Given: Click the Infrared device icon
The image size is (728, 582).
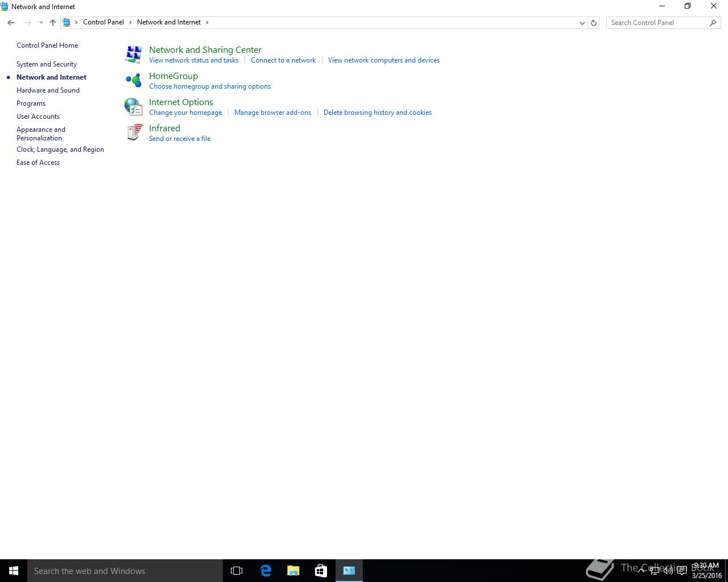Looking at the screenshot, I should click(x=134, y=132).
